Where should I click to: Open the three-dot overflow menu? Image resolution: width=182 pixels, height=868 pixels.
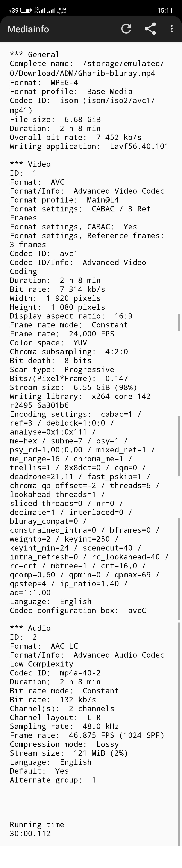[172, 29]
